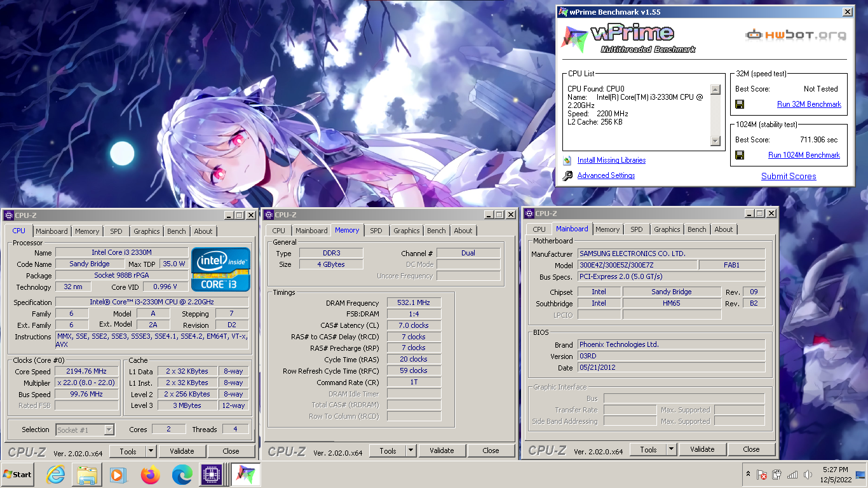The height and width of the screenshot is (488, 868).
Task: Open Graphics tab in the Memory CPU-Z window
Action: point(407,231)
